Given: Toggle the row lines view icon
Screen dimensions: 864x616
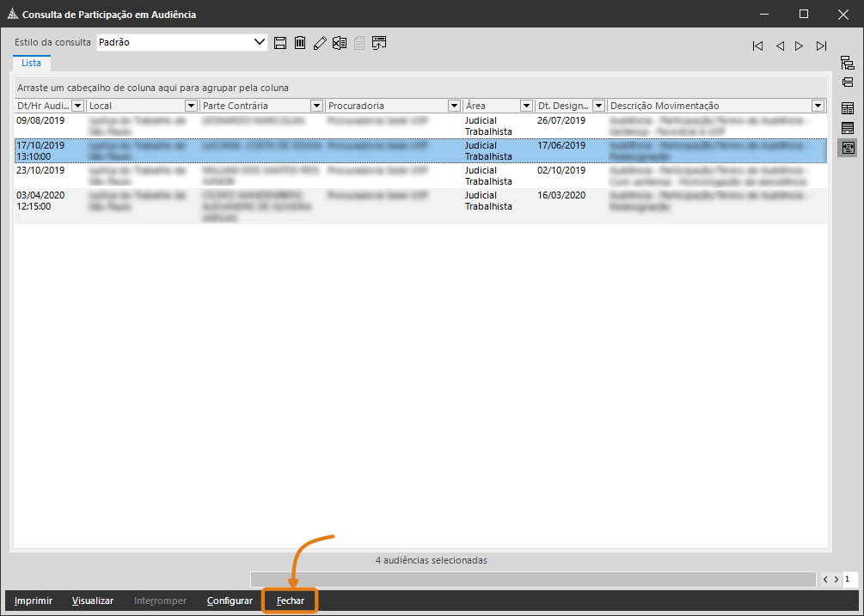Looking at the screenshot, I should tap(848, 128).
